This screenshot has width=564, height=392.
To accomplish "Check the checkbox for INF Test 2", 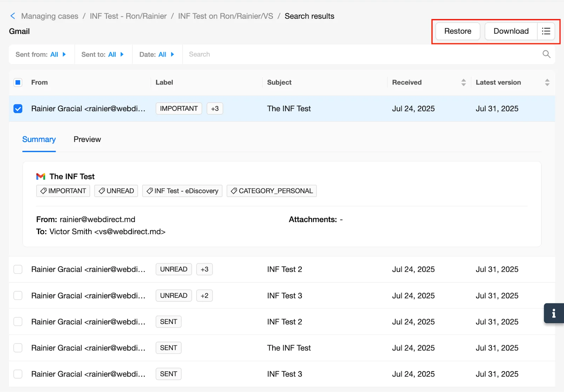I will [x=18, y=269].
